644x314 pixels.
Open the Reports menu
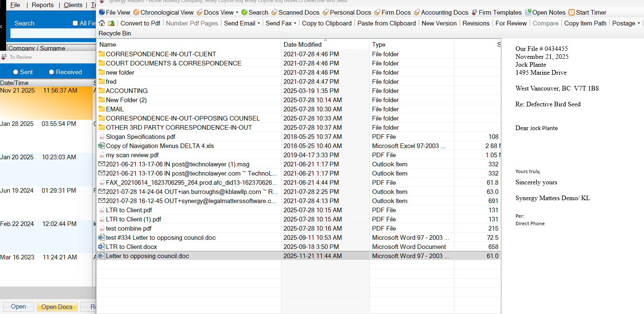(43, 5)
